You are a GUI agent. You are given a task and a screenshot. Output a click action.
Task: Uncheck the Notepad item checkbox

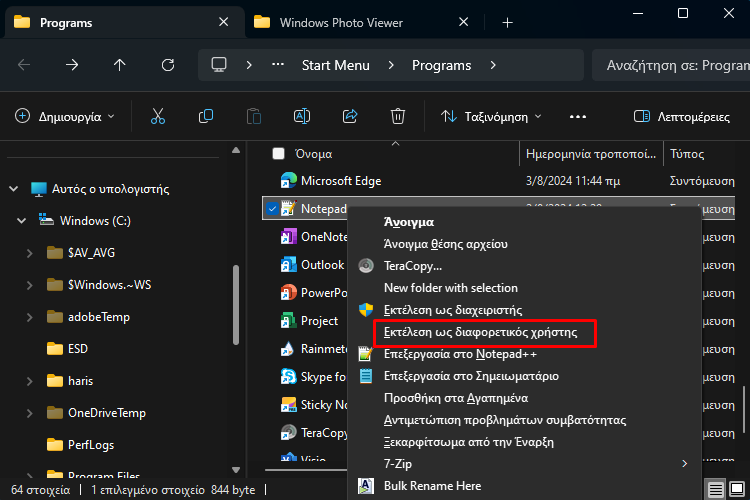tap(272, 209)
